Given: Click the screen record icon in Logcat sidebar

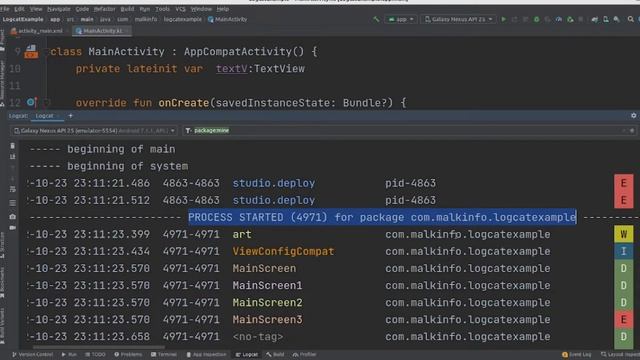Looking at the screenshot, I should point(13,227).
